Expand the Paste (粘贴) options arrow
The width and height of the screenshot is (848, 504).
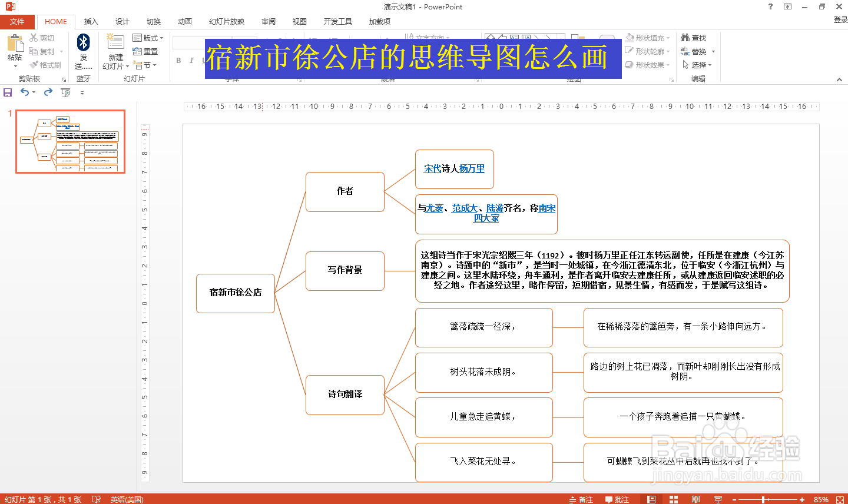(15, 65)
